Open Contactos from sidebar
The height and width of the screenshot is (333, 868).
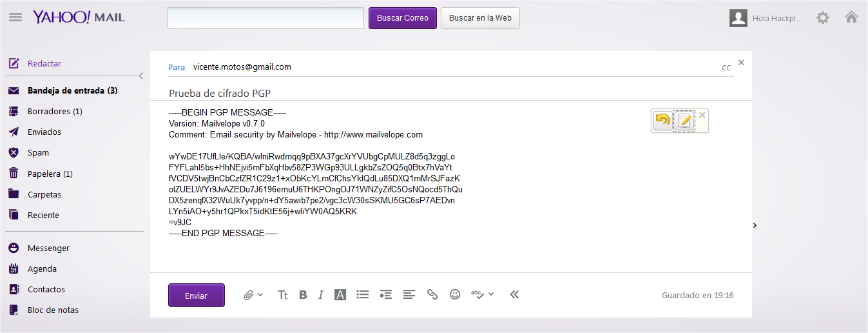point(46,290)
